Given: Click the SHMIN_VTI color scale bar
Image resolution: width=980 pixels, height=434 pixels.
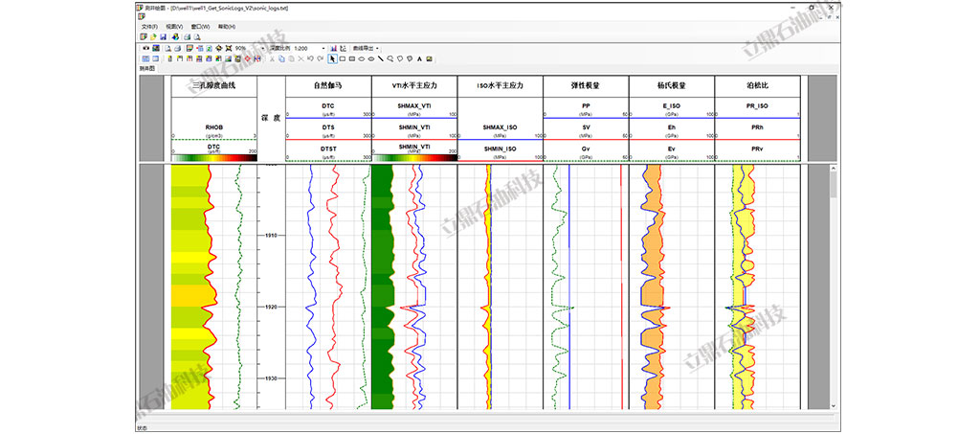Looking at the screenshot, I should [413, 158].
